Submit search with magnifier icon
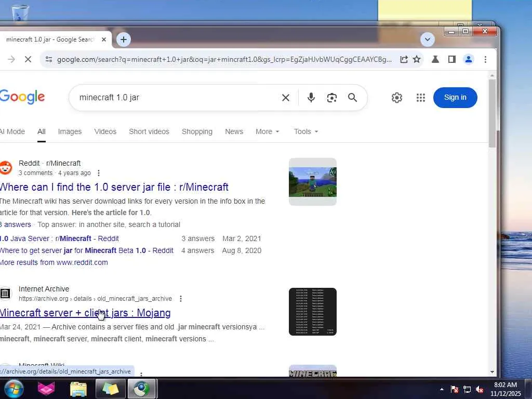The width and height of the screenshot is (532, 399). [353, 98]
